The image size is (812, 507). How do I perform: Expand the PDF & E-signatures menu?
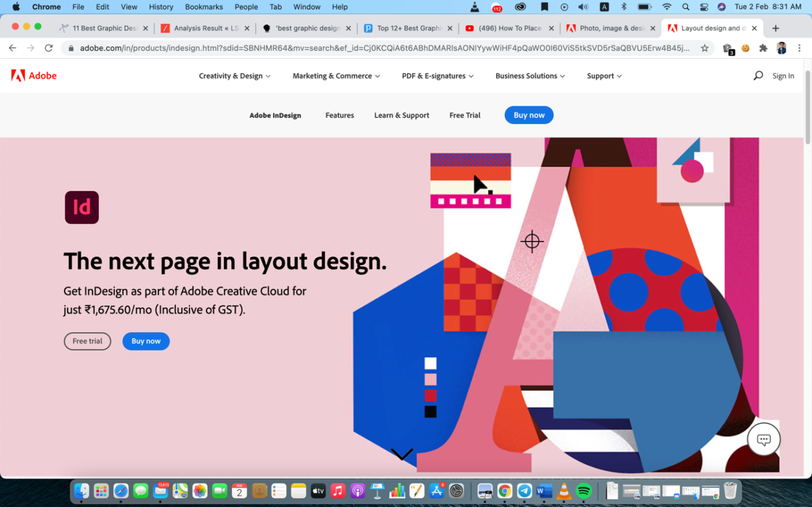pyautogui.click(x=438, y=76)
